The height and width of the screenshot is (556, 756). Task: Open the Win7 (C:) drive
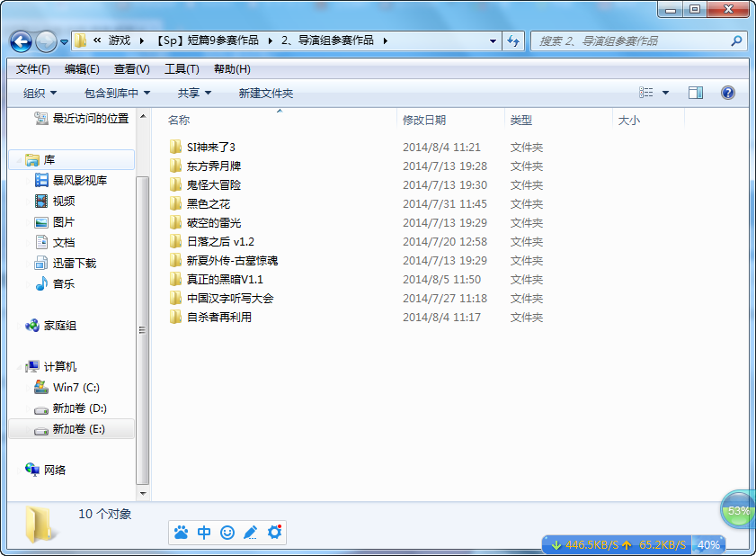pos(67,387)
